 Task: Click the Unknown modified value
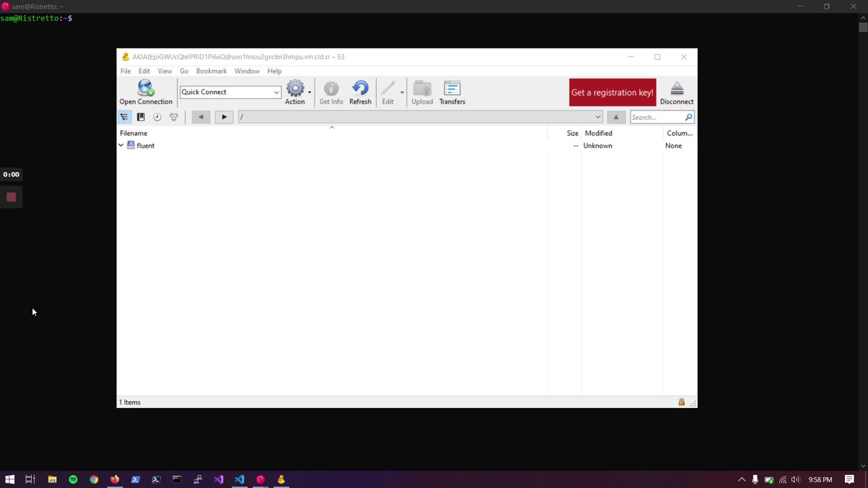pyautogui.click(x=597, y=146)
